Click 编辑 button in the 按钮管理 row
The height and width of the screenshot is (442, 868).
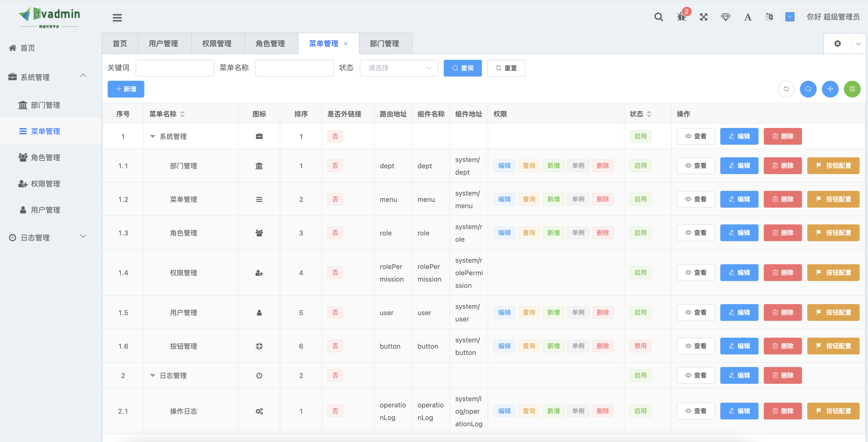click(x=739, y=346)
